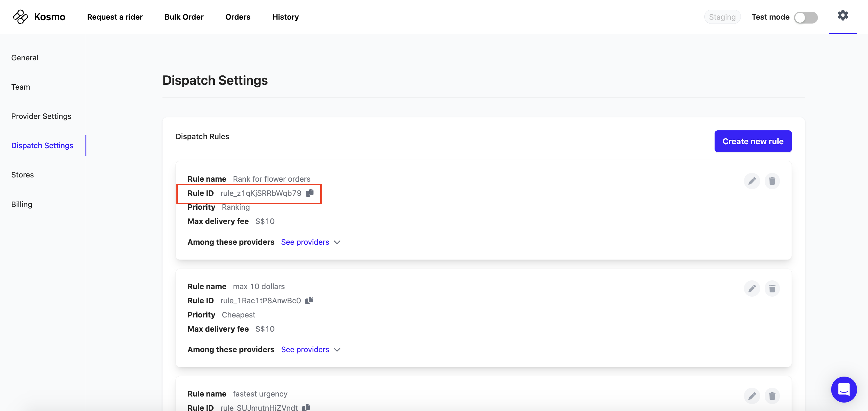The width and height of the screenshot is (868, 411).
Task: Go to the History page
Action: pyautogui.click(x=285, y=17)
